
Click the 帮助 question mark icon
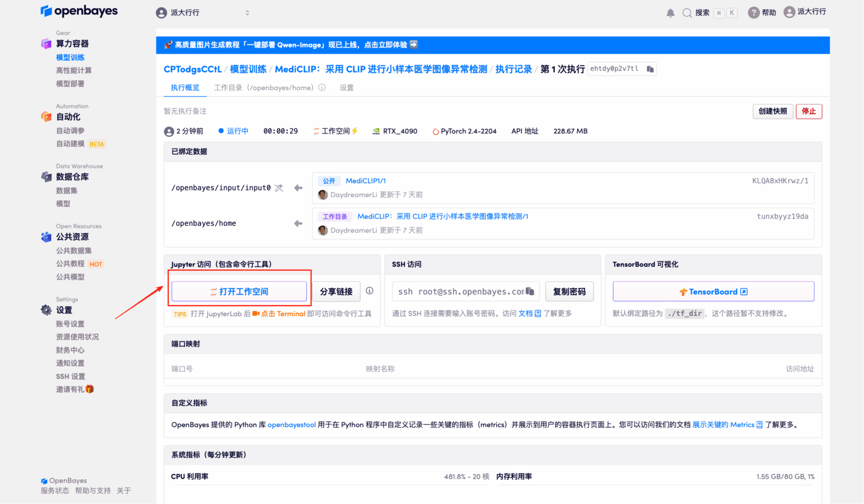[x=753, y=12]
